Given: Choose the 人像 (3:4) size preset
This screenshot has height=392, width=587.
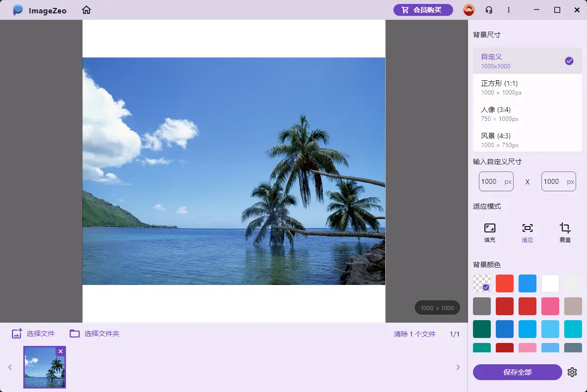Looking at the screenshot, I should click(527, 113).
